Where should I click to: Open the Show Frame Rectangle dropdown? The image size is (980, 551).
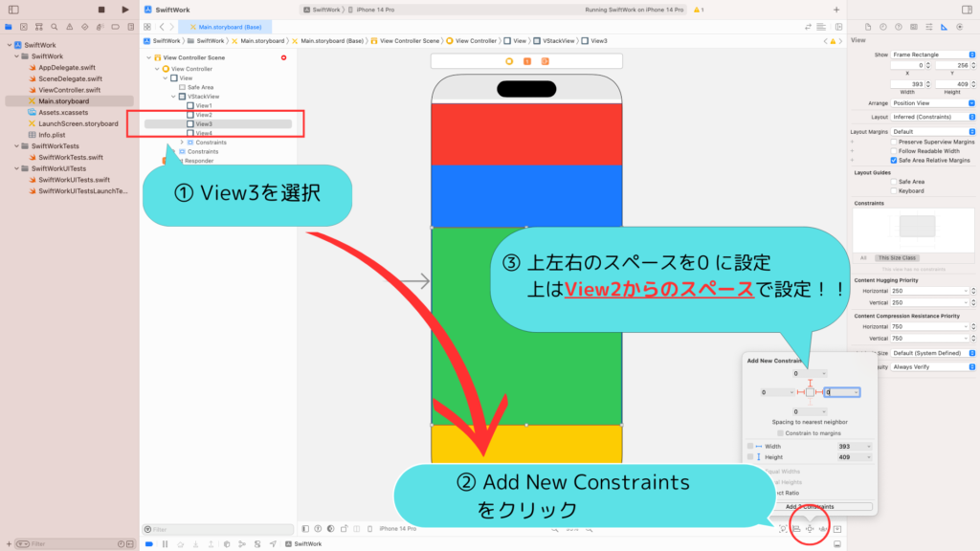(x=932, y=55)
